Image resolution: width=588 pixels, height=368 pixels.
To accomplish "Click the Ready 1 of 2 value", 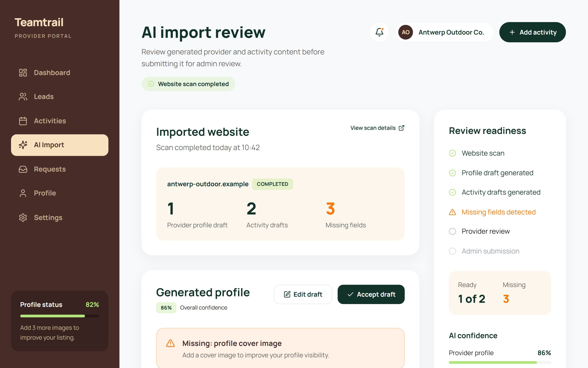I will tap(471, 299).
